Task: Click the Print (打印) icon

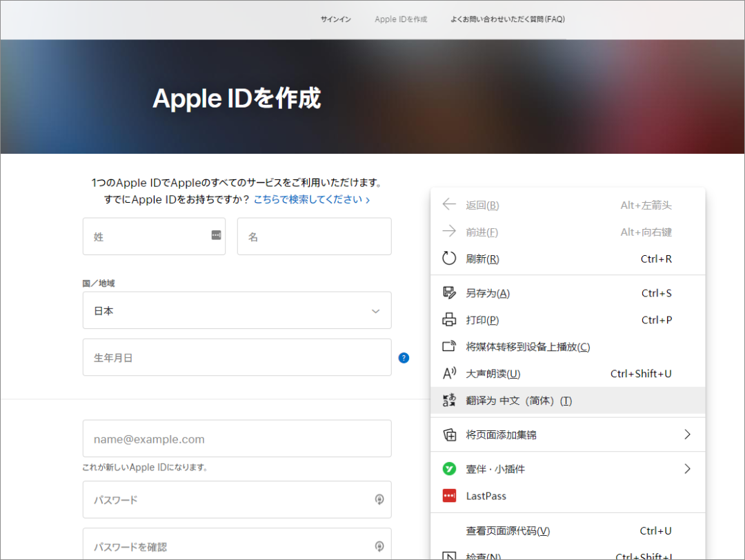Action: coord(449,319)
